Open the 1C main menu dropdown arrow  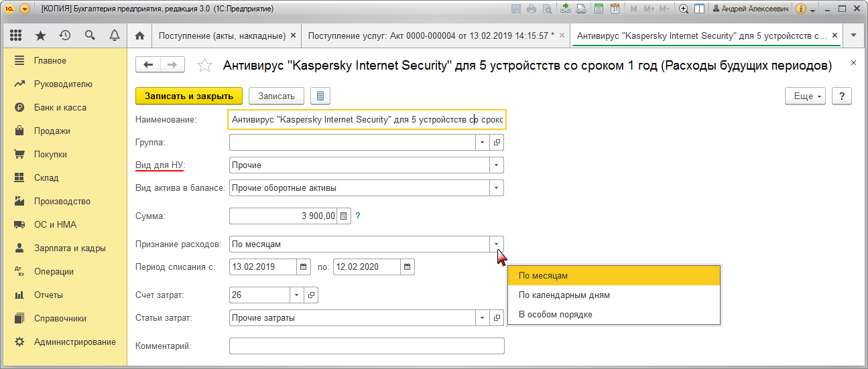pyautogui.click(x=25, y=9)
